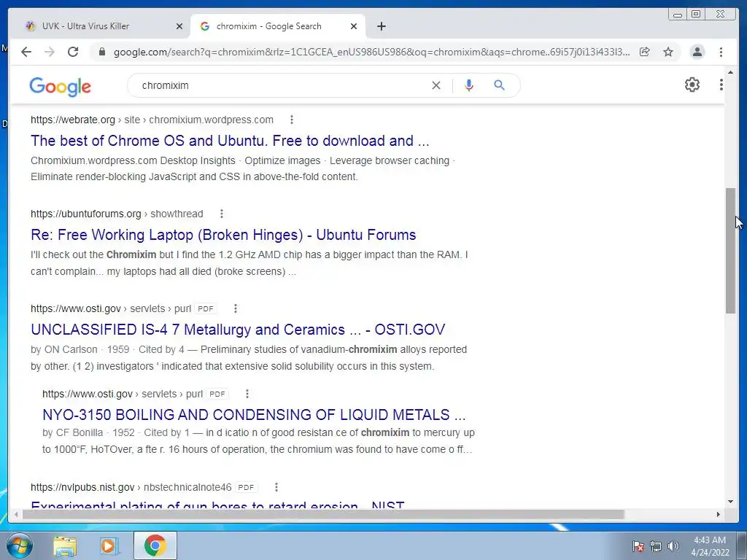
Task: Click the address bar URL
Action: click(371, 52)
